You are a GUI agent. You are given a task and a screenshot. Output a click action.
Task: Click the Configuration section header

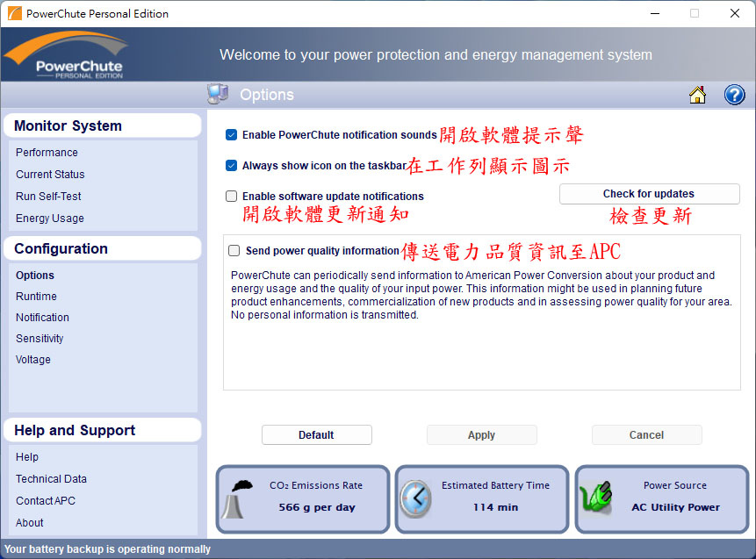point(102,248)
